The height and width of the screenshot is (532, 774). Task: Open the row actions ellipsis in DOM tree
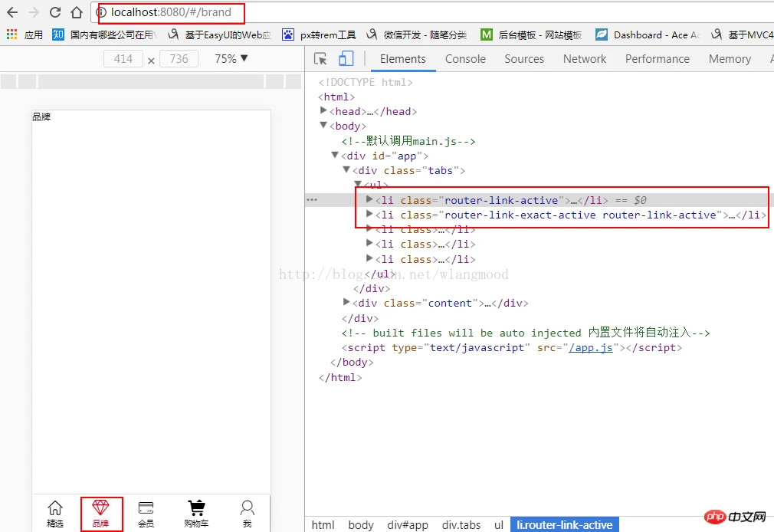(312, 199)
